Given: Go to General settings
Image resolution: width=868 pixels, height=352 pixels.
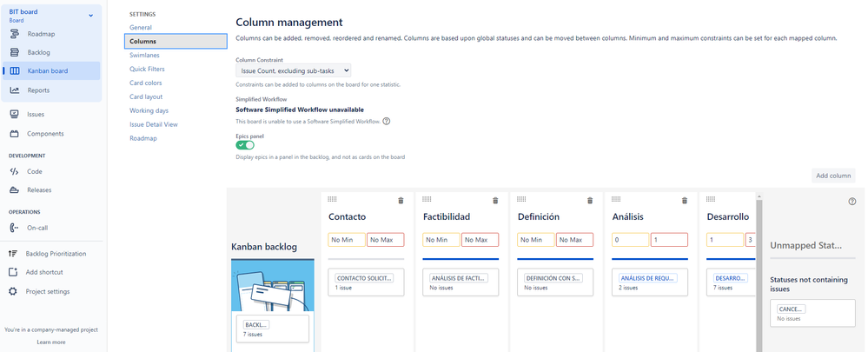Looking at the screenshot, I should point(141,27).
